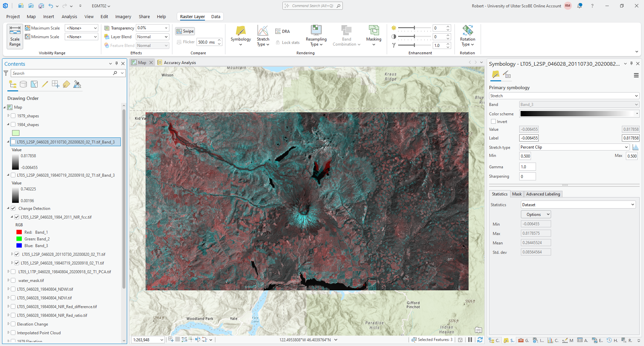Screen dimensions: 644x346
Task: Switch to the Mask tab
Action: (x=517, y=194)
